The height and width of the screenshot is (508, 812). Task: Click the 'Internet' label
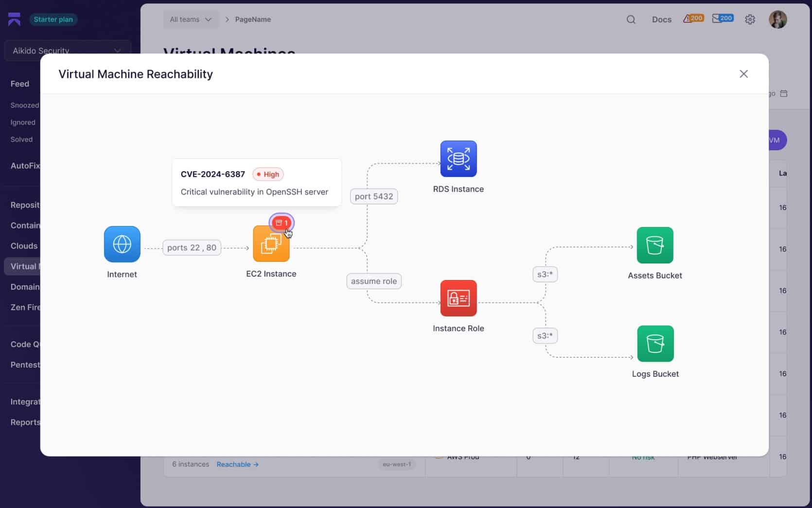[x=122, y=274]
